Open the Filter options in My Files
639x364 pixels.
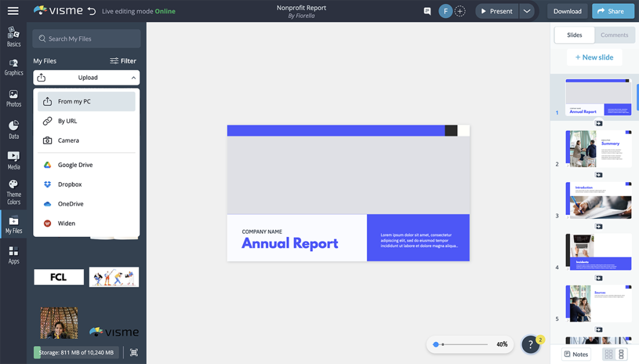coord(124,60)
